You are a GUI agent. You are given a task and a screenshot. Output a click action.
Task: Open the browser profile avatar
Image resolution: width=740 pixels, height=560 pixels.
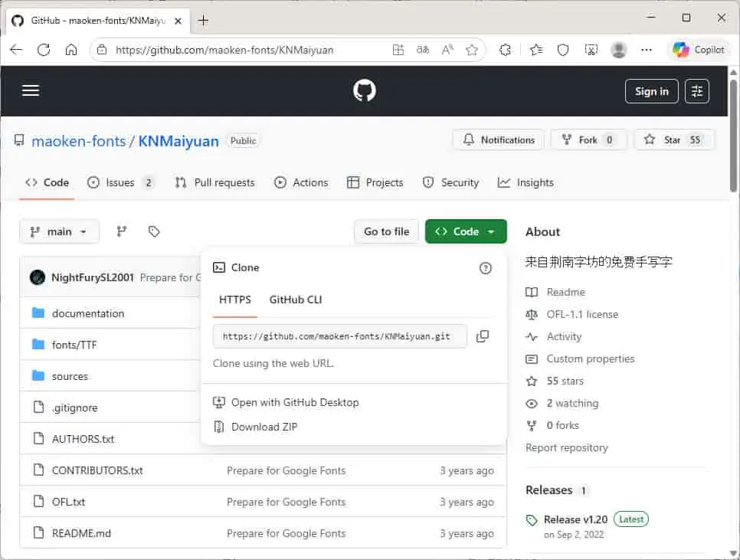coord(619,50)
